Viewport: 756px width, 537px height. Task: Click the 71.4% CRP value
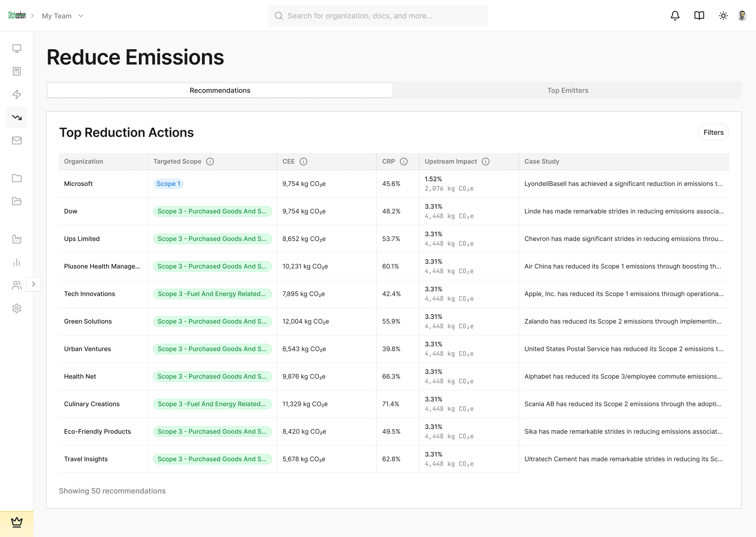pyautogui.click(x=391, y=404)
